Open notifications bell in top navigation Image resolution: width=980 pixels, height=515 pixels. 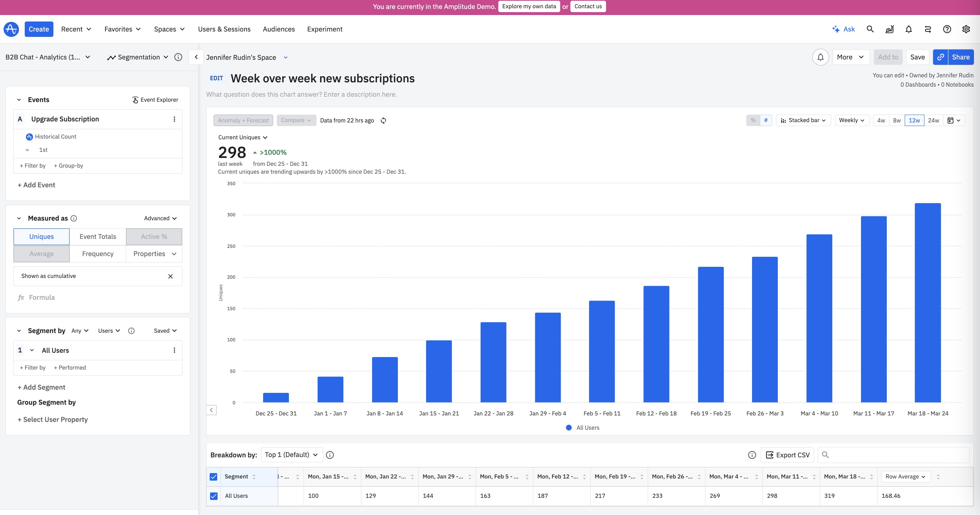[908, 29]
